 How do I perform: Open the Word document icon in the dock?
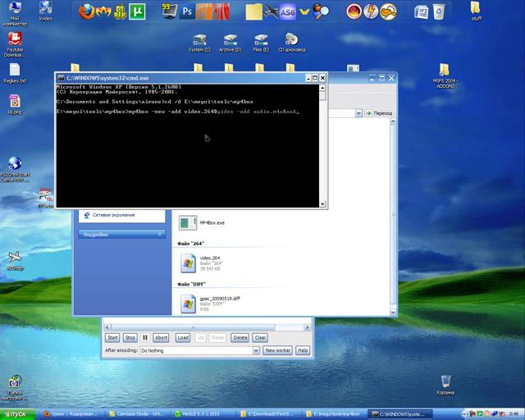click(x=421, y=12)
